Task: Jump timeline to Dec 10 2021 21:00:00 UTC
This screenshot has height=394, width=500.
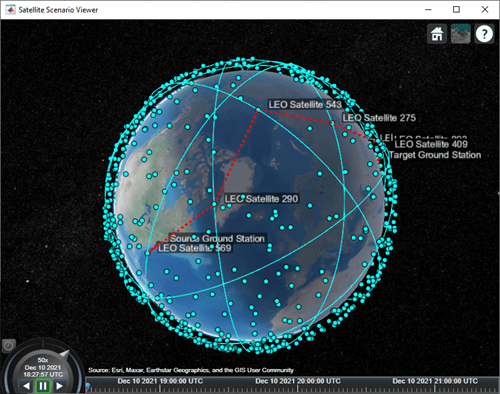Action: [x=435, y=381]
